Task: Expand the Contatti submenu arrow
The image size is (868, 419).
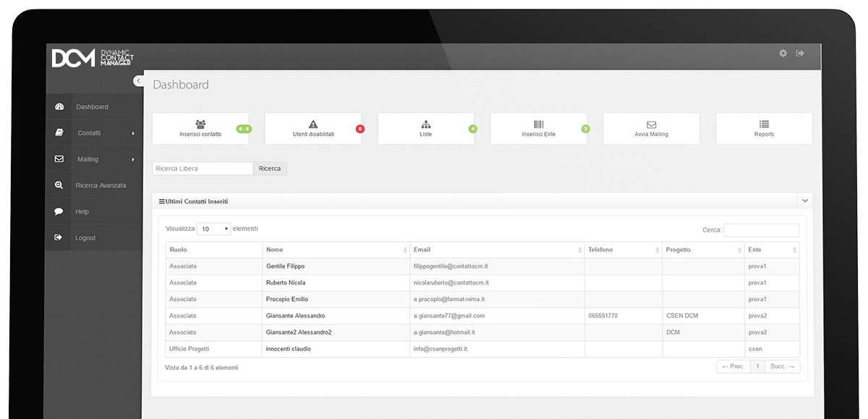Action: pos(133,133)
